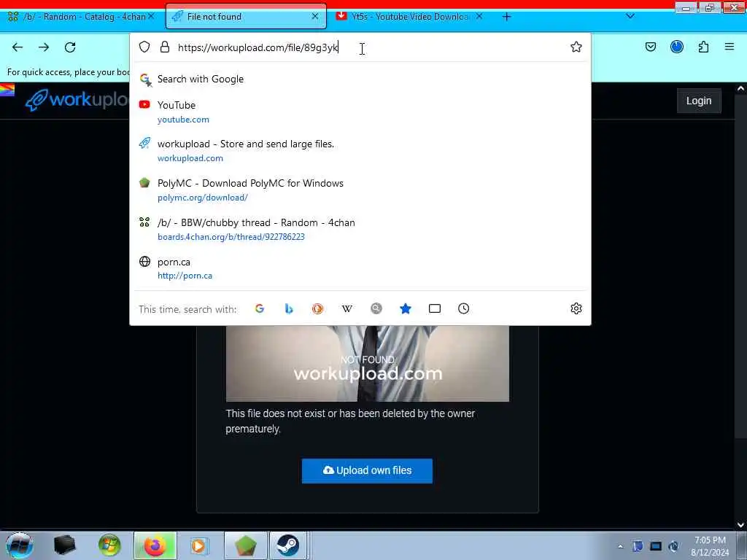The height and width of the screenshot is (560, 747).
Task: Open a new tab with plus
Action: click(507, 17)
